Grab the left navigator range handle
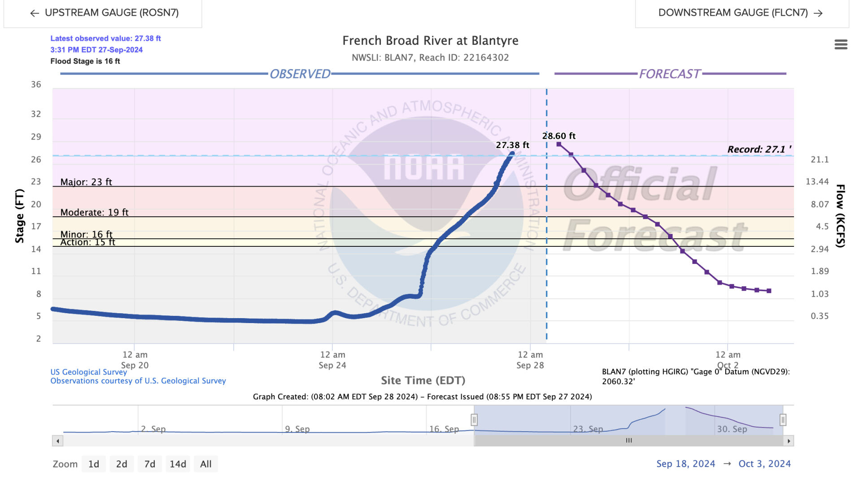This screenshot has width=868, height=481. (474, 420)
